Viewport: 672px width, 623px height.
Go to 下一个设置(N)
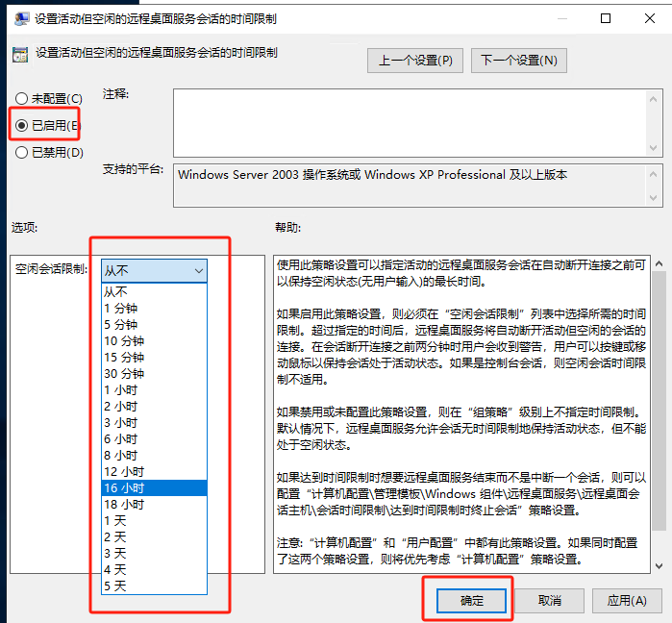coord(518,60)
